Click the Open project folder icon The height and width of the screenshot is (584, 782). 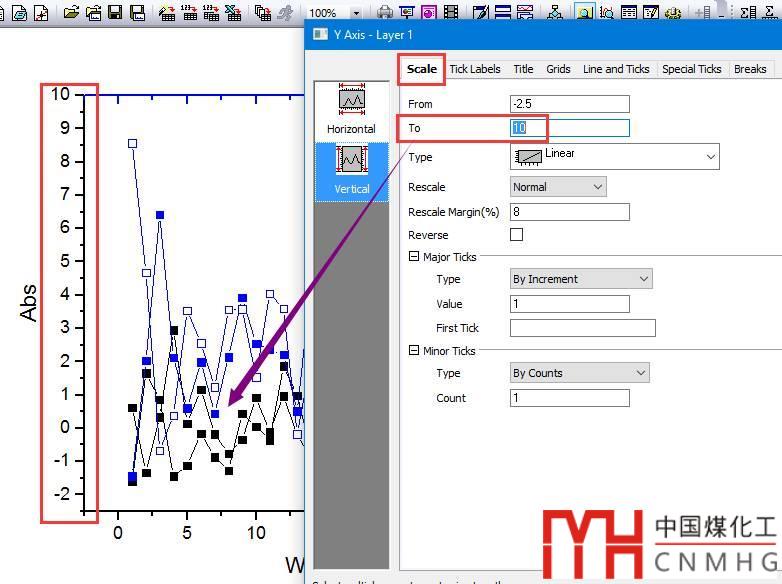point(72,12)
